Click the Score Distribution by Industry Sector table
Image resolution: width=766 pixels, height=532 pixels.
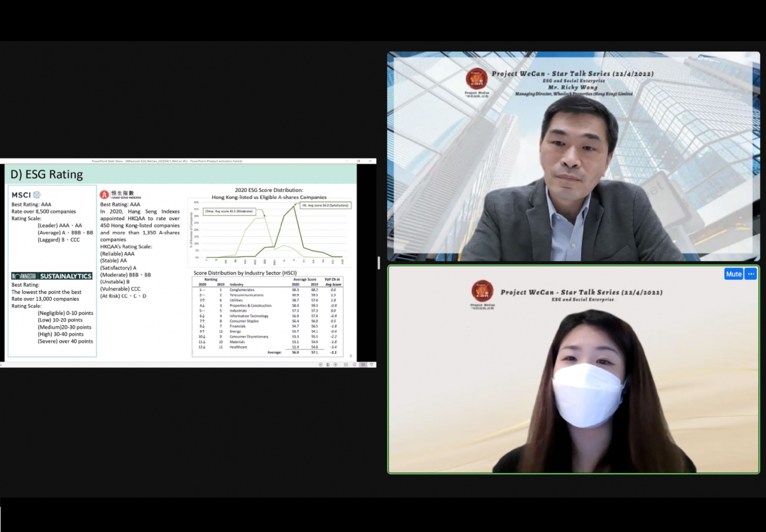pyautogui.click(x=269, y=315)
